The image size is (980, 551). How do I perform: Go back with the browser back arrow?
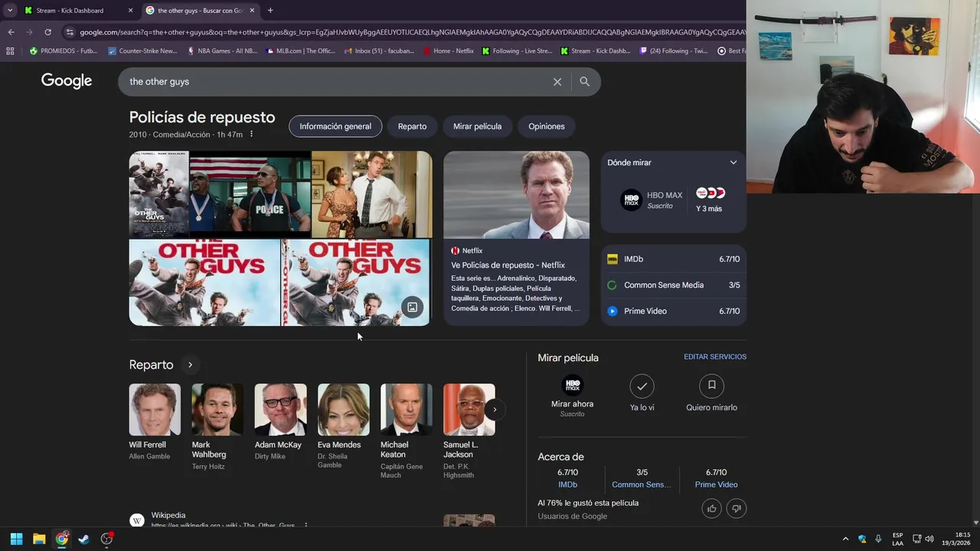[x=11, y=32]
